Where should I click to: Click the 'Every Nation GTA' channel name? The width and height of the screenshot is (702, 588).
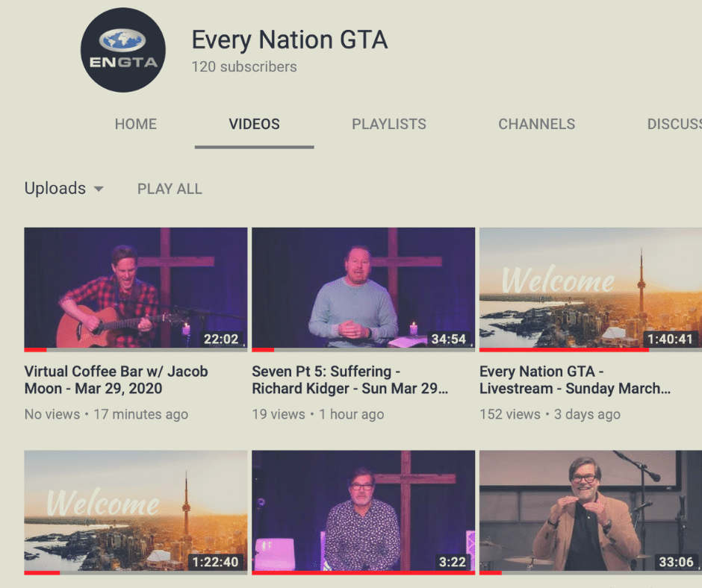[x=290, y=40]
